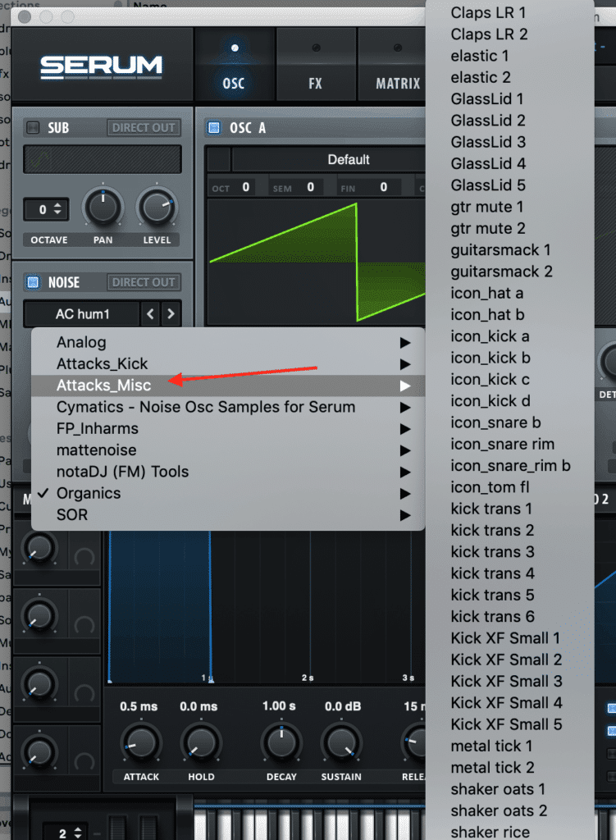Select next noise sample arrow

pyautogui.click(x=171, y=314)
